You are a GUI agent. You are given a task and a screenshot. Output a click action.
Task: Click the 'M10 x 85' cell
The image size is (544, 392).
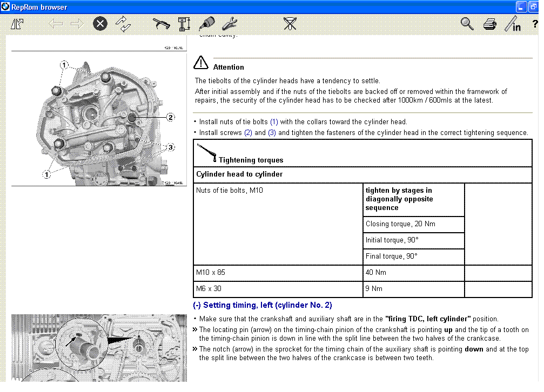pyautogui.click(x=278, y=273)
